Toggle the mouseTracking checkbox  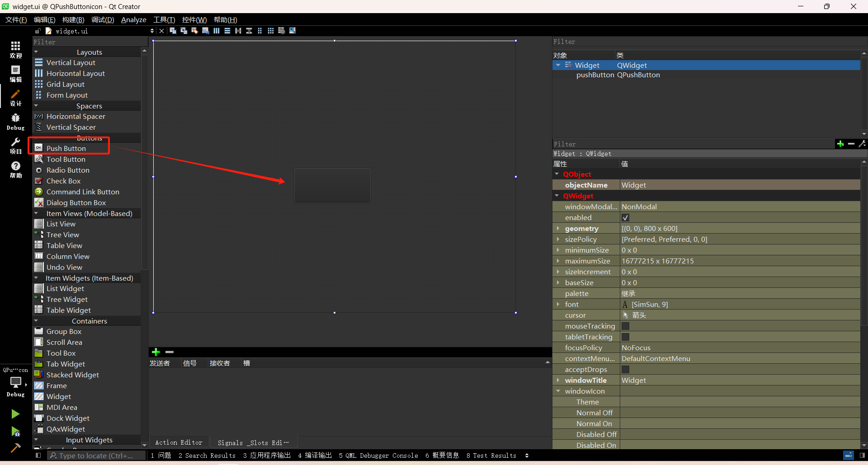click(626, 326)
